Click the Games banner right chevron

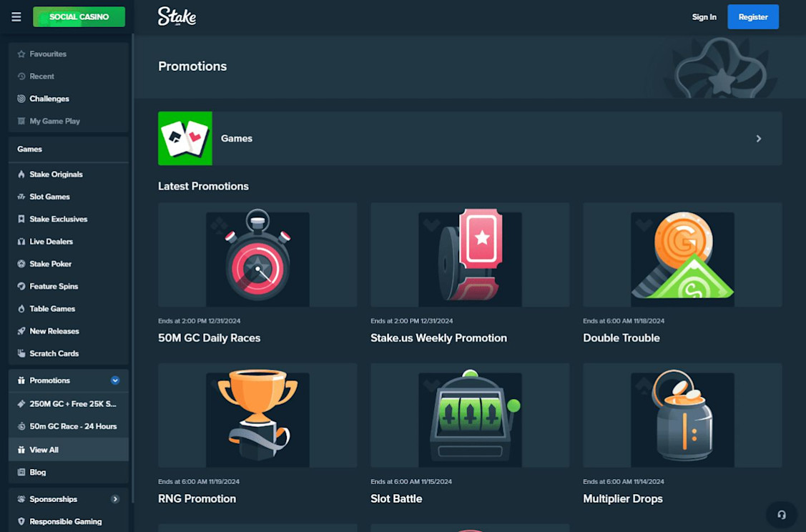pos(759,139)
